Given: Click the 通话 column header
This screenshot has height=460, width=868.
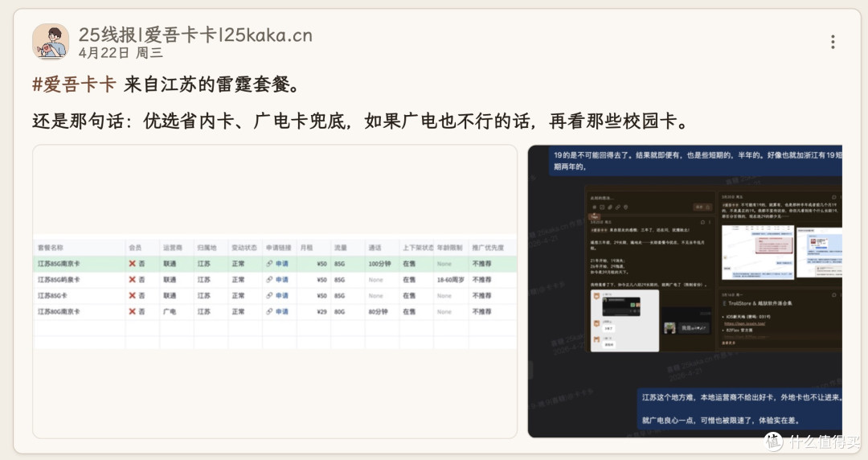Looking at the screenshot, I should pos(375,247).
